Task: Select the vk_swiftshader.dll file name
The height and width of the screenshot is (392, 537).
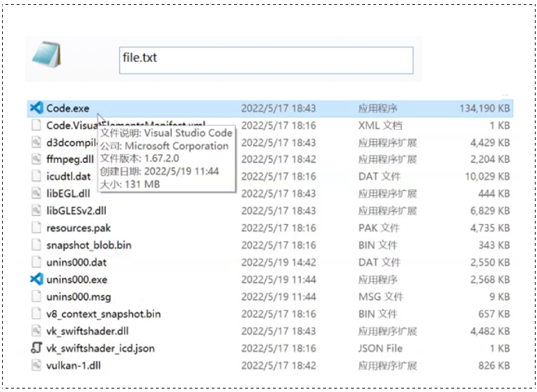Action: tap(88, 331)
